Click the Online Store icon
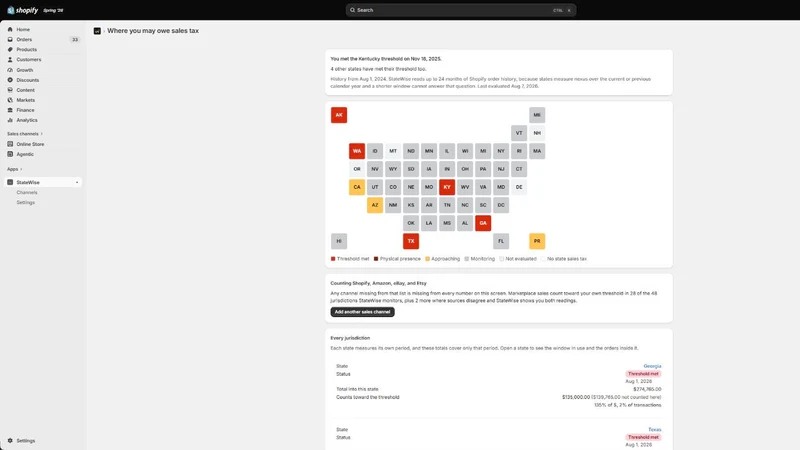Screen dimensions: 800x450 click(x=10, y=144)
